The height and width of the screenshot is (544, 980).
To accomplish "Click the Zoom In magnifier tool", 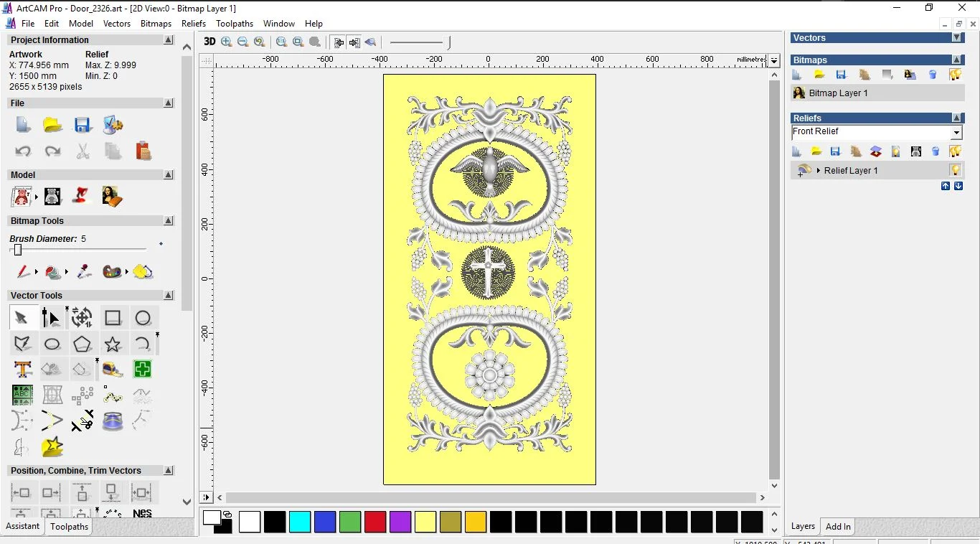I will 227,42.
